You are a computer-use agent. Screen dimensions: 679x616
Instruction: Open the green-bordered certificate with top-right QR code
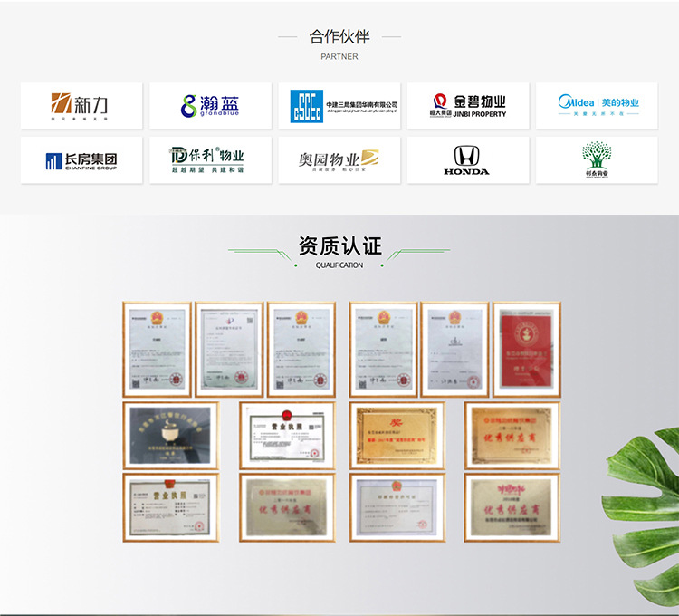pos(229,350)
